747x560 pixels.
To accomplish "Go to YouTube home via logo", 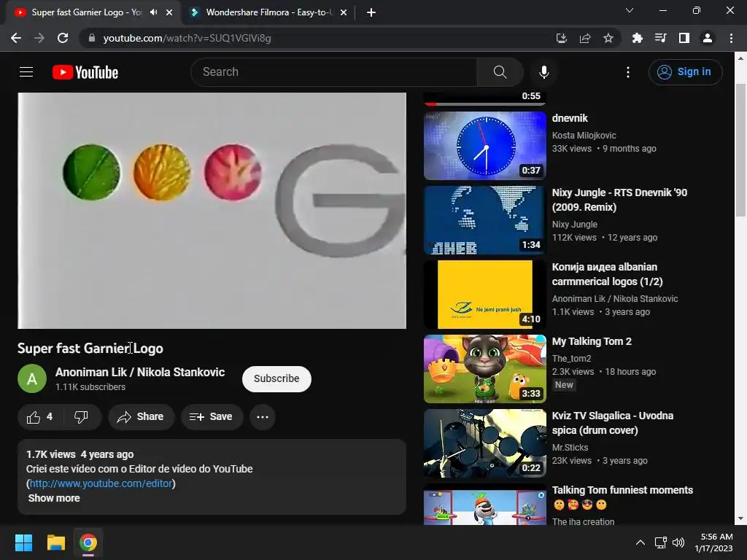I will click(85, 72).
